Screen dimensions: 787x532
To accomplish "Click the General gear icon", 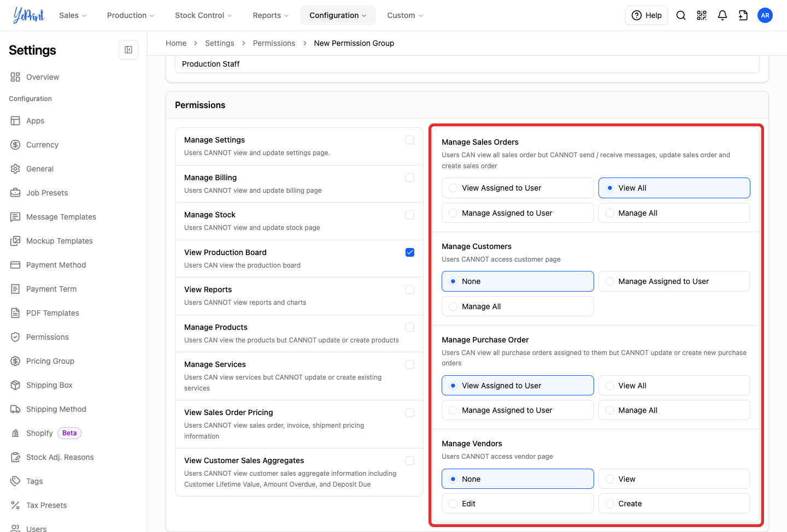I will (x=15, y=169).
